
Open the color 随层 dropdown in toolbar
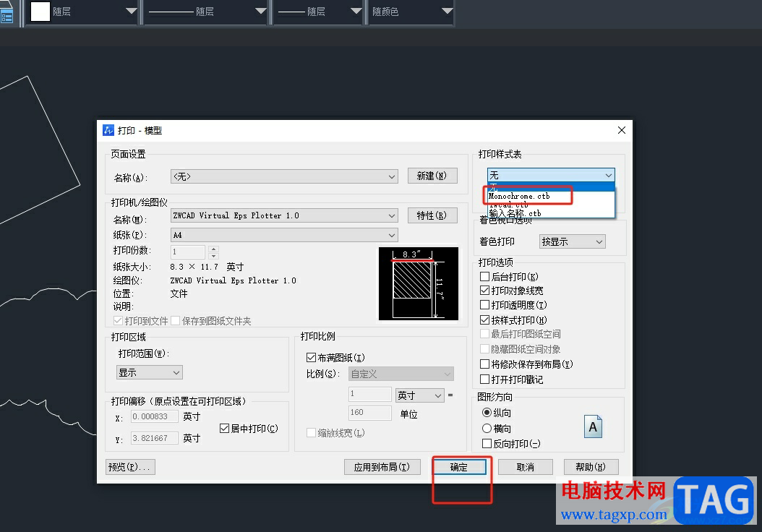[x=83, y=11]
